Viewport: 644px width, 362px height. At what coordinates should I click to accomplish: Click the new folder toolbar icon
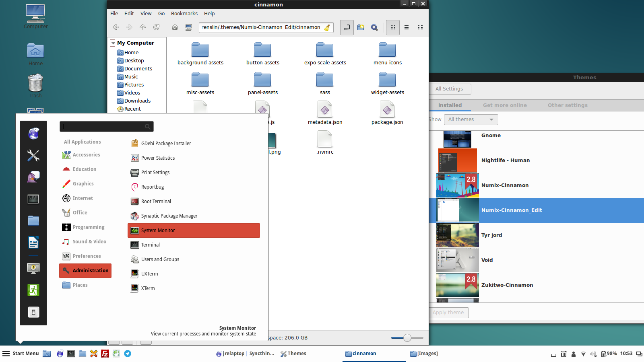361,27
